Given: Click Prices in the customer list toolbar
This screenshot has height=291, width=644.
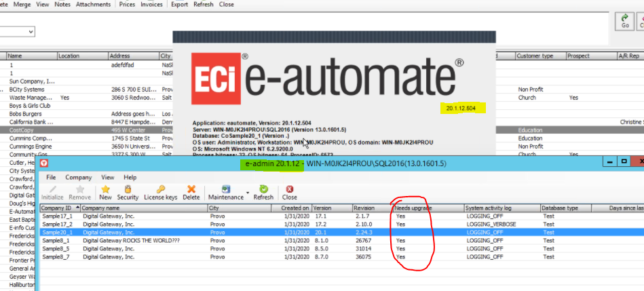Looking at the screenshot, I should point(127,5).
